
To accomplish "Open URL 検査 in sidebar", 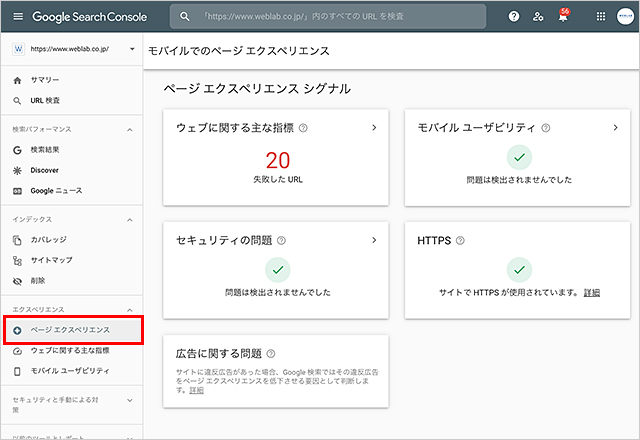I will (45, 100).
